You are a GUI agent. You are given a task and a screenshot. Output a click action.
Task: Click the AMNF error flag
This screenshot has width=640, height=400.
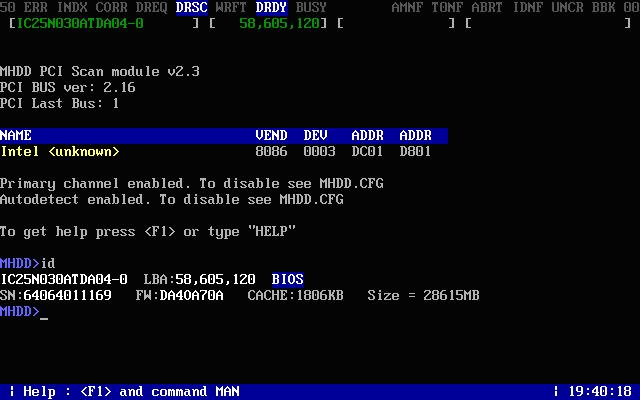[407, 7]
